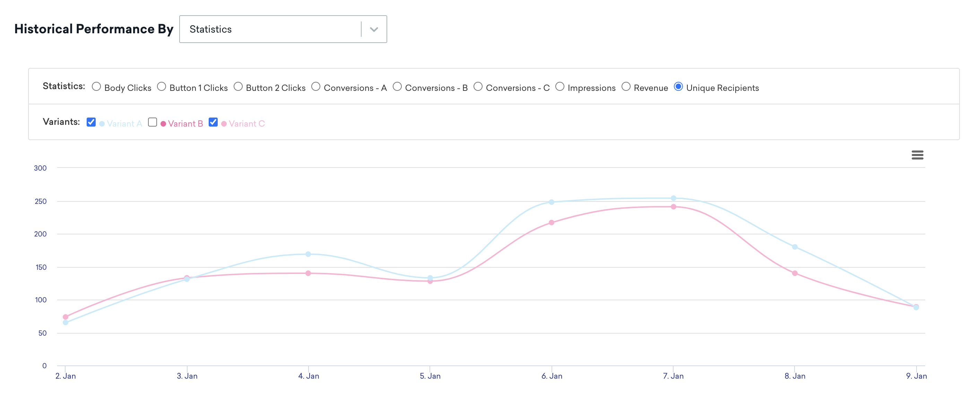
Task: Select Conversions - B statistic
Action: 398,87
